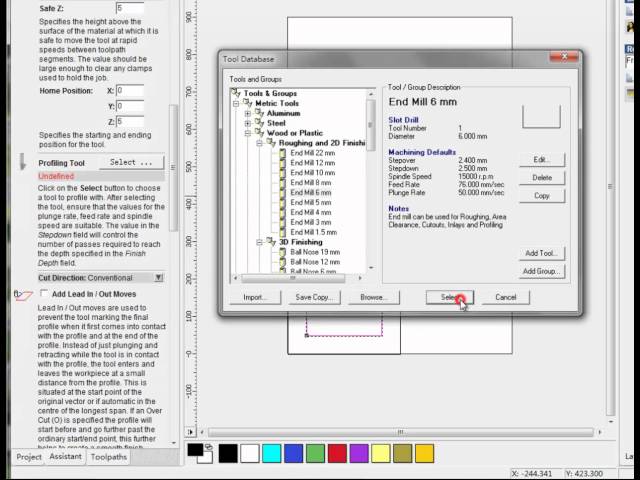The image size is (640, 480).
Task: Click Save Copy button
Action: (314, 297)
